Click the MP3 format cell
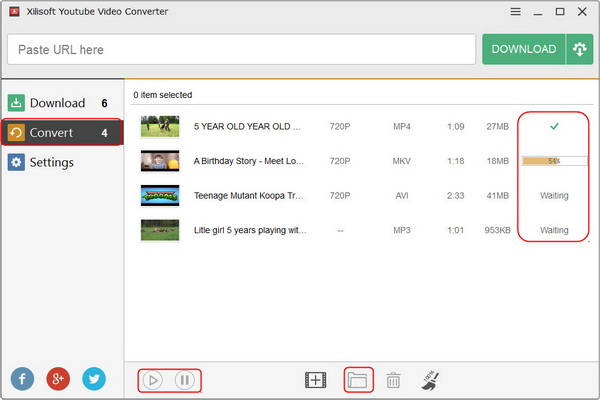The height and width of the screenshot is (400, 600). pos(402,230)
